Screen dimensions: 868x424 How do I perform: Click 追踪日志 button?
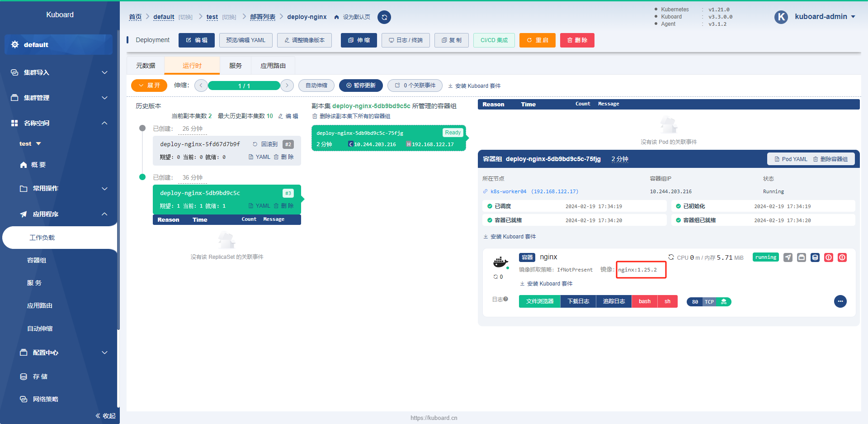tap(614, 301)
